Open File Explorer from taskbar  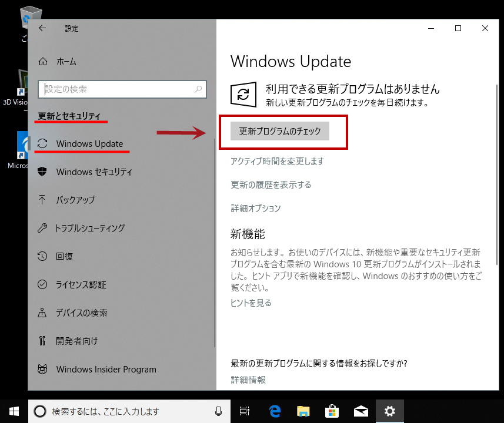[x=303, y=411]
